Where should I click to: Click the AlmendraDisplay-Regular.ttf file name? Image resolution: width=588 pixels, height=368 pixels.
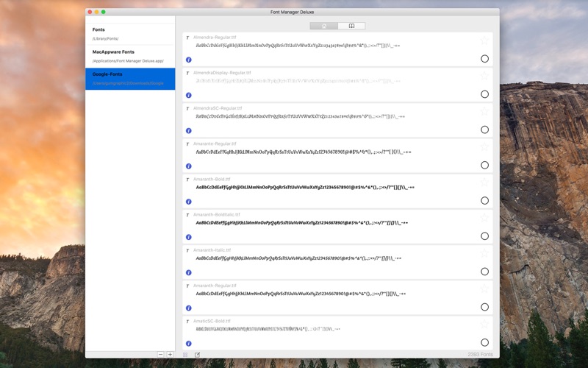222,73
